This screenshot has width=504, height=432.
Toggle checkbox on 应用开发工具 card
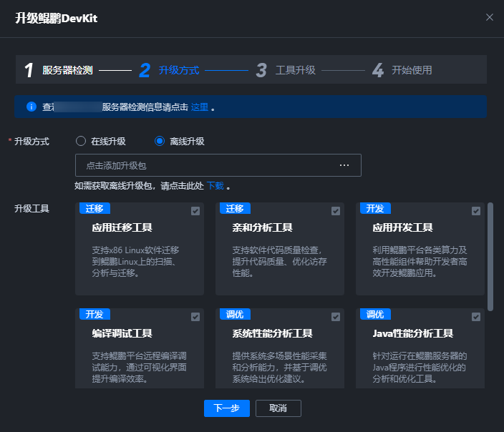(x=476, y=211)
